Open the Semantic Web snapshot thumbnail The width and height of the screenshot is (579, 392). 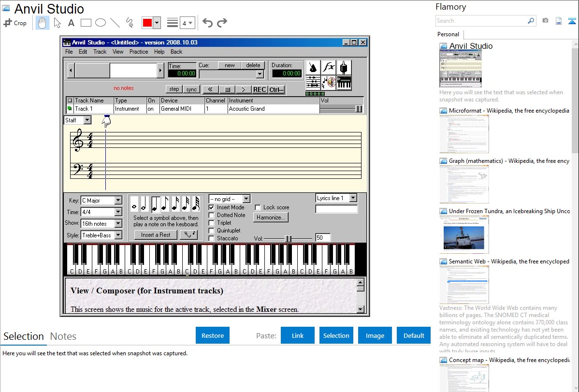[x=464, y=285]
